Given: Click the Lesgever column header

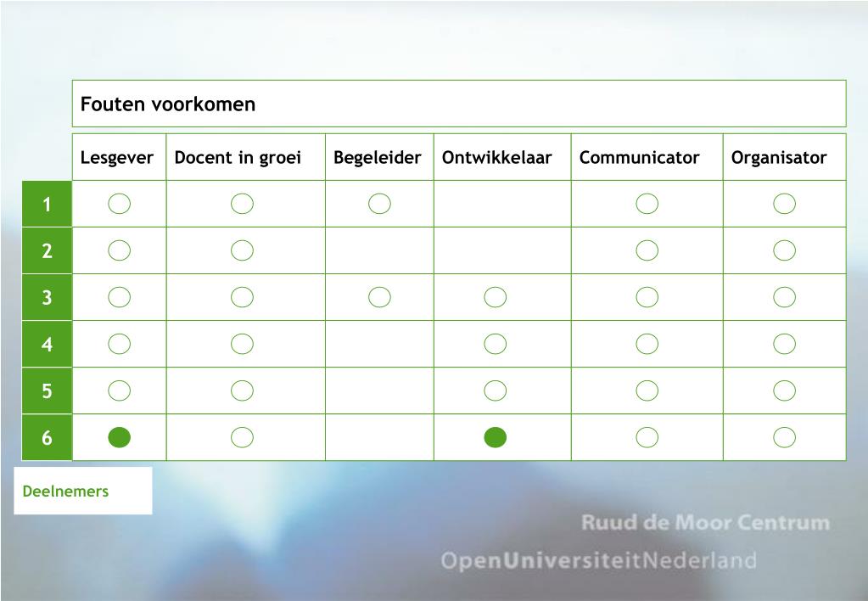Looking at the screenshot, I should pyautogui.click(x=119, y=157).
